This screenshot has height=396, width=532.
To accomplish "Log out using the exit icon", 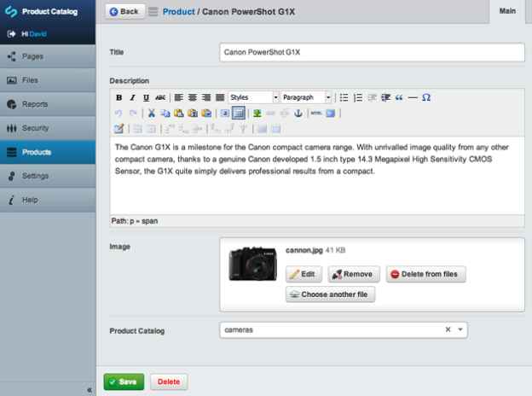I will click(x=12, y=34).
